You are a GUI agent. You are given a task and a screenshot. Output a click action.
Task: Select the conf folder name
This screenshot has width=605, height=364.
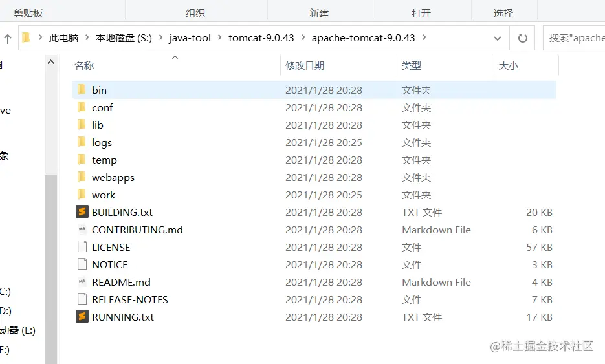[102, 107]
